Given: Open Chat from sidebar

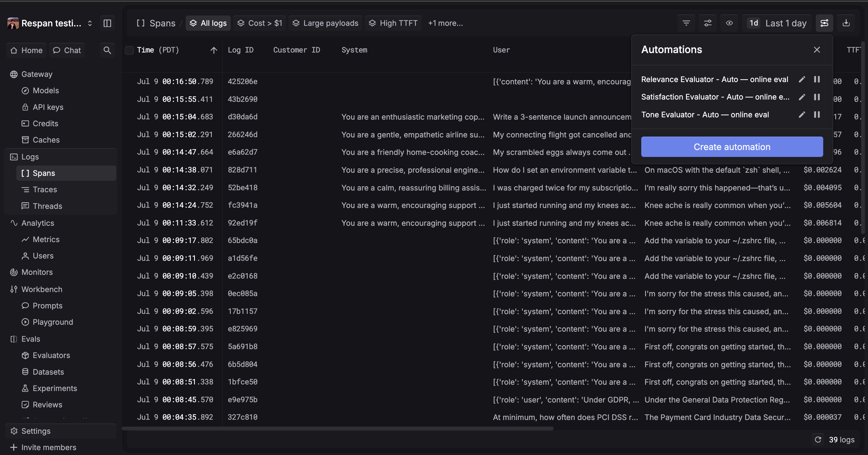Looking at the screenshot, I should (x=67, y=50).
